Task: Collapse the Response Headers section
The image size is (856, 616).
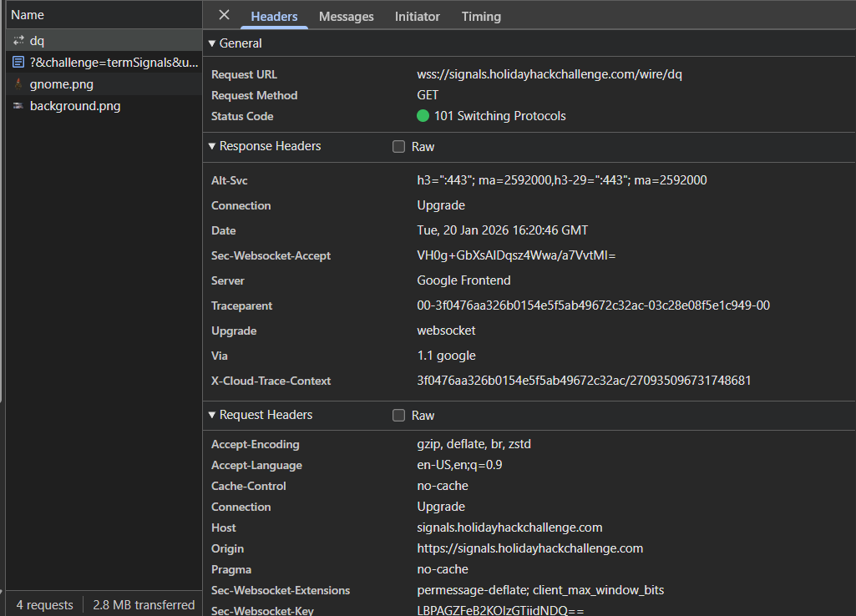Action: point(212,146)
